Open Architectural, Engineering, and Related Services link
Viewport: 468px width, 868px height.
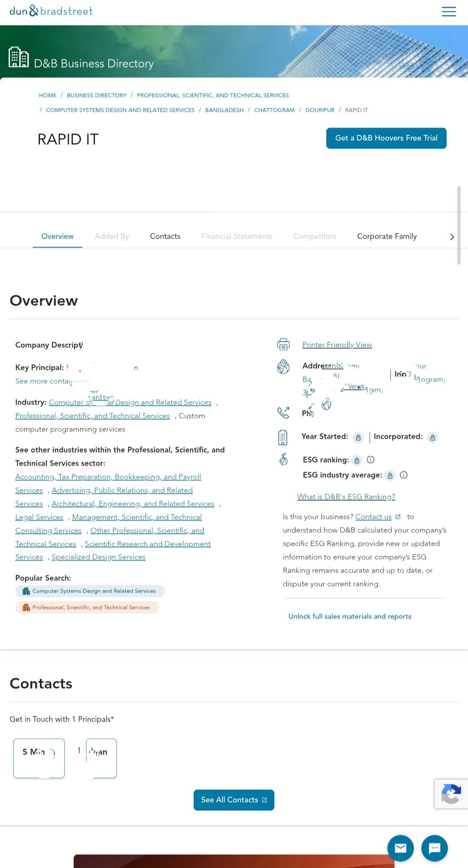(x=133, y=504)
